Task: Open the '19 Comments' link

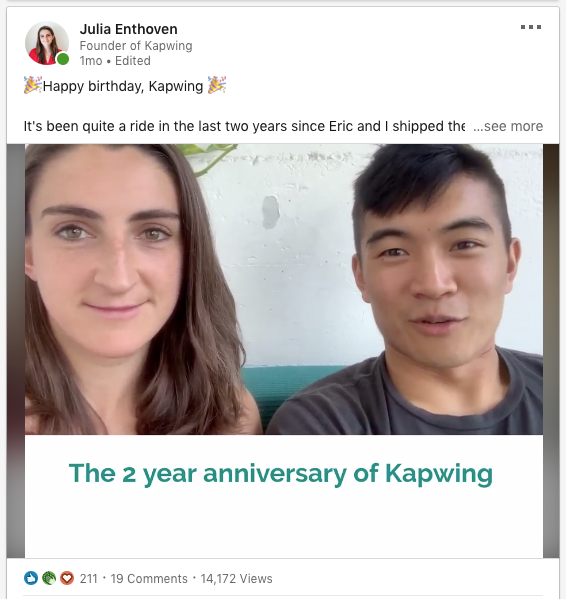Action: pos(149,579)
